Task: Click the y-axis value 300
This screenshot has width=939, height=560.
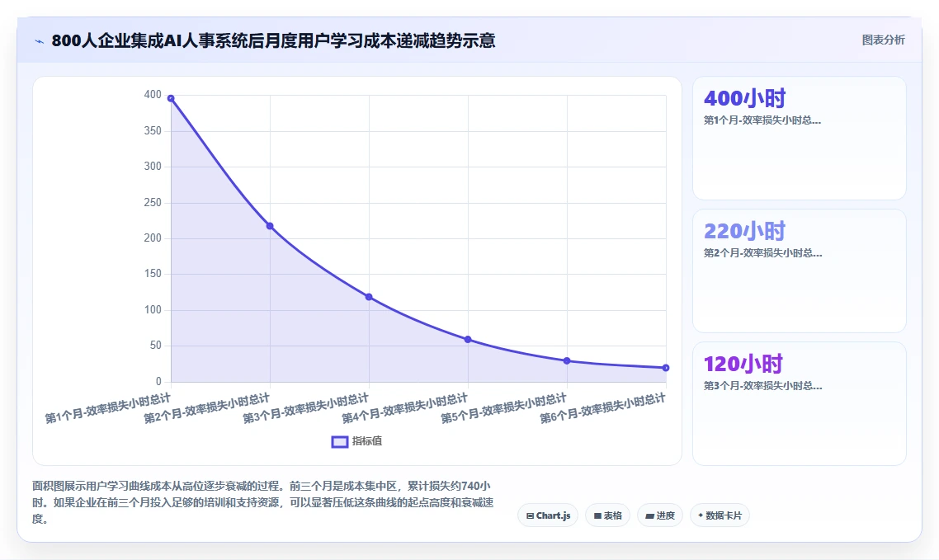Action: (x=153, y=167)
